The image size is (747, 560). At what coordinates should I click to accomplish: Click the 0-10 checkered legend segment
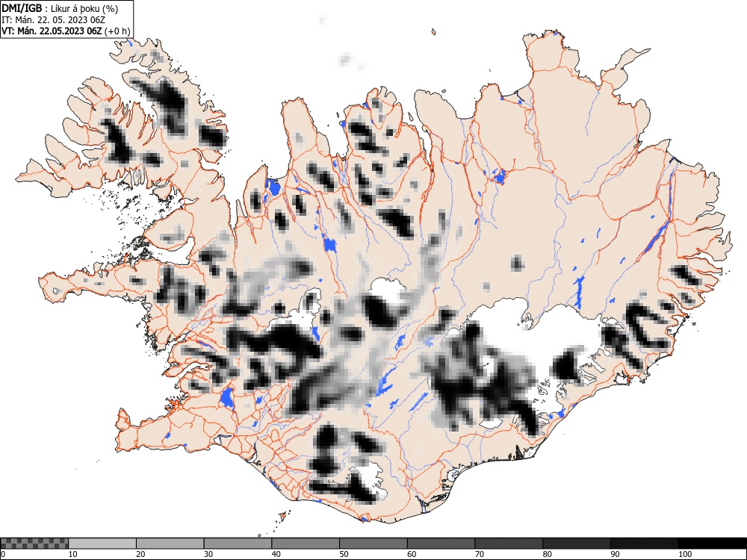34,544
